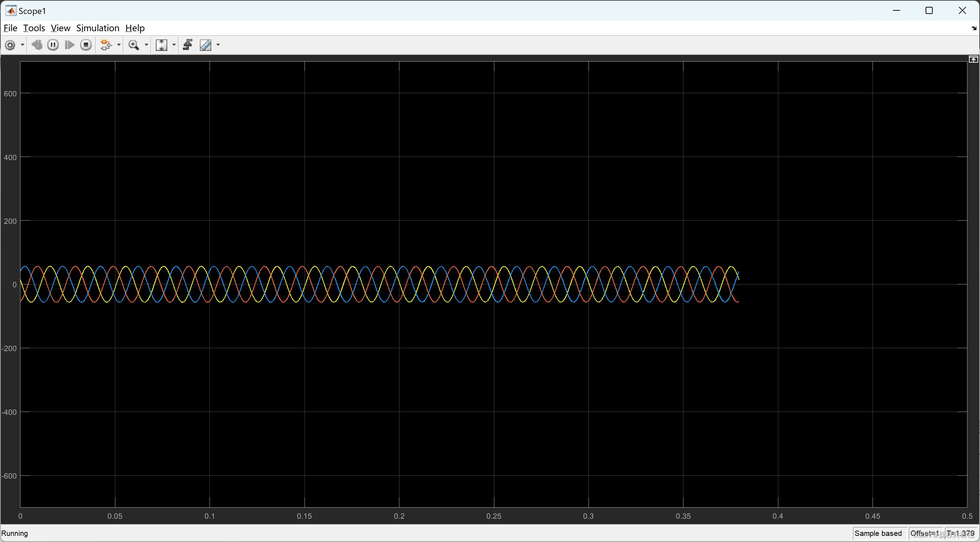
Task: Expand the axes scaling dropdown arrow
Action: [174, 45]
